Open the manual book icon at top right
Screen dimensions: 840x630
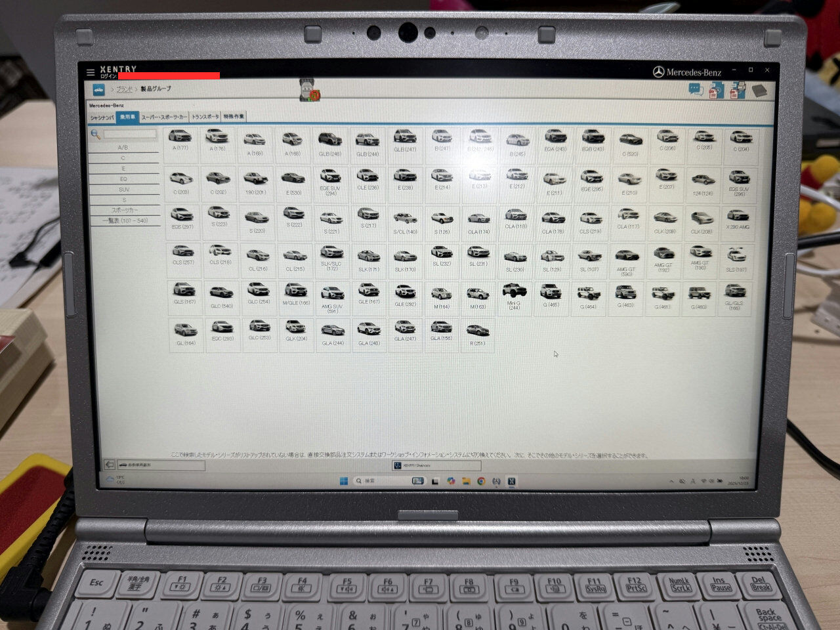pos(759,90)
